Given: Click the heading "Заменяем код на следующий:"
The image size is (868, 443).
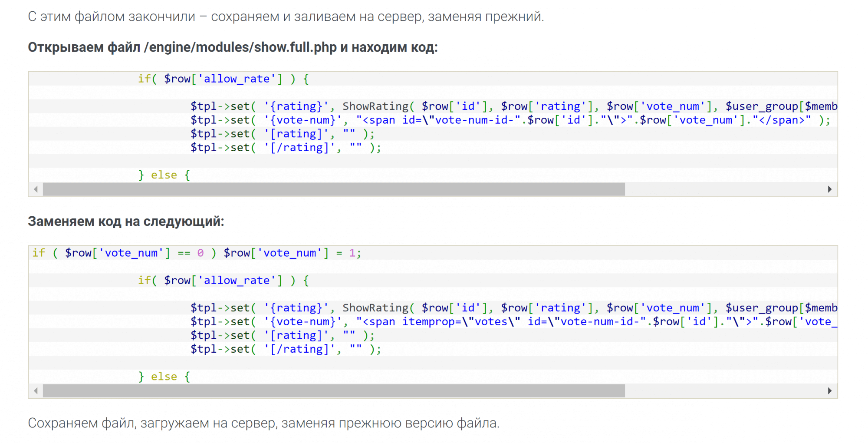Looking at the screenshot, I should pos(126,221).
